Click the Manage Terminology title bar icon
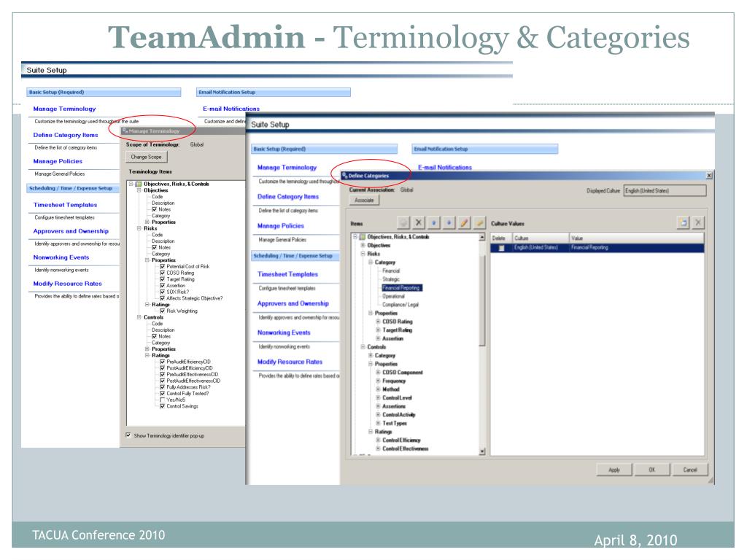 click(125, 131)
